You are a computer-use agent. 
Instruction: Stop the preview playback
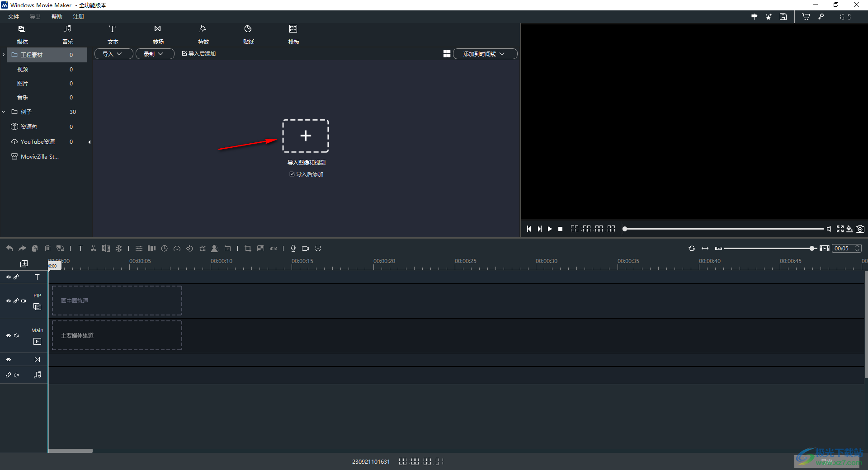point(561,229)
